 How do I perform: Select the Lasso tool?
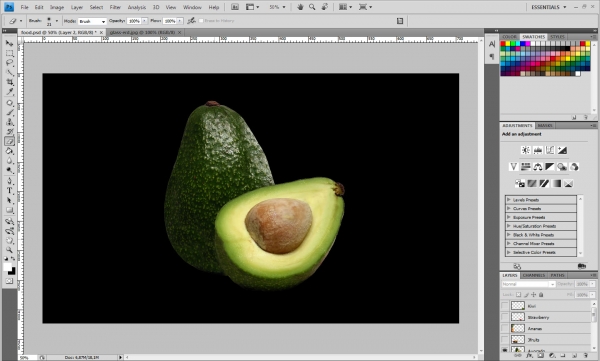[x=9, y=63]
